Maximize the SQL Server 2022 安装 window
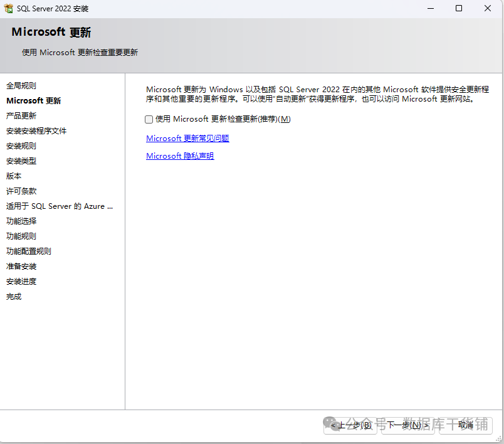The width and height of the screenshot is (504, 444). [x=459, y=8]
